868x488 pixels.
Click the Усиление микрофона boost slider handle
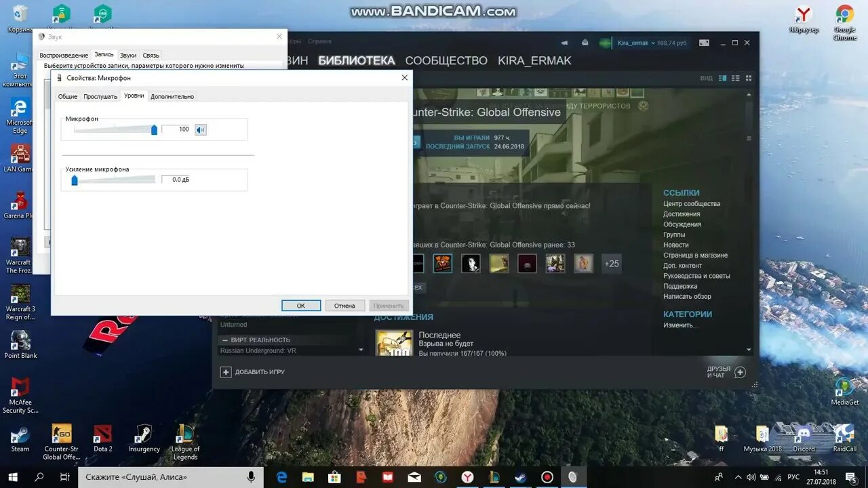[x=75, y=180]
